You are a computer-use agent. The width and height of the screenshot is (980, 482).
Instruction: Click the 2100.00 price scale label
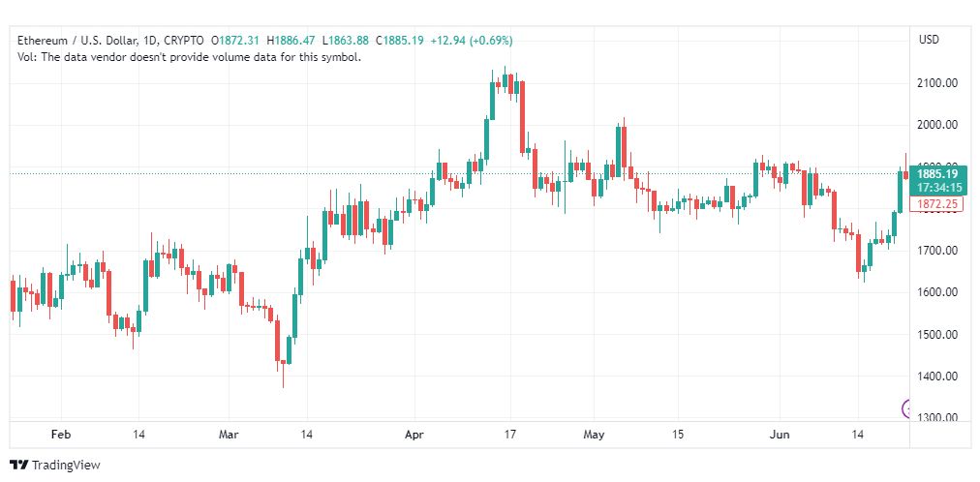(x=937, y=83)
